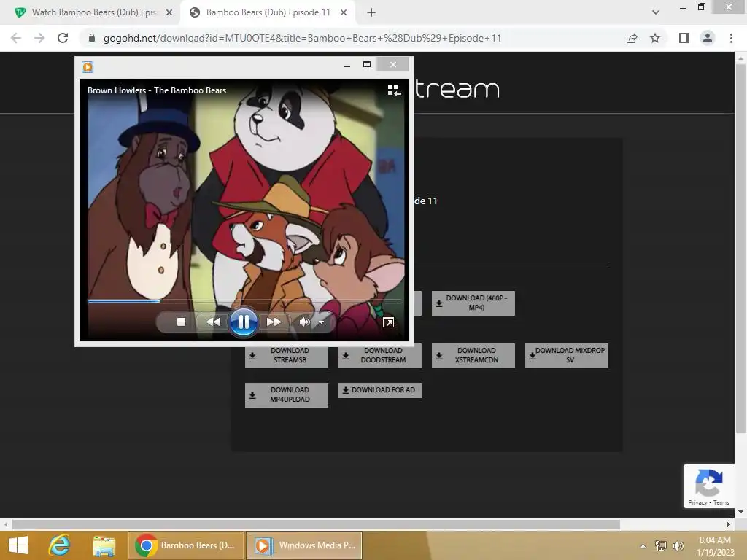Minimize the Windows Media Player window
The image size is (747, 560).
click(347, 65)
